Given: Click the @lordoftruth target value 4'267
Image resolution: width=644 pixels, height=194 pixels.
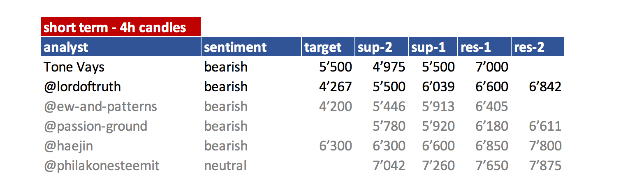Looking at the screenshot, I should pyautogui.click(x=335, y=86).
